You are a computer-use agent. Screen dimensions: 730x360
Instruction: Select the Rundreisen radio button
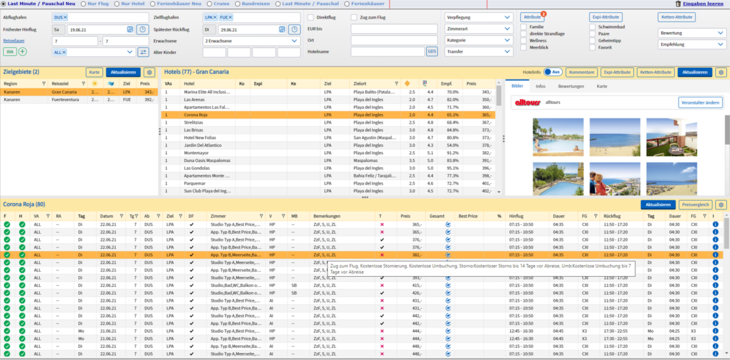[x=237, y=4]
